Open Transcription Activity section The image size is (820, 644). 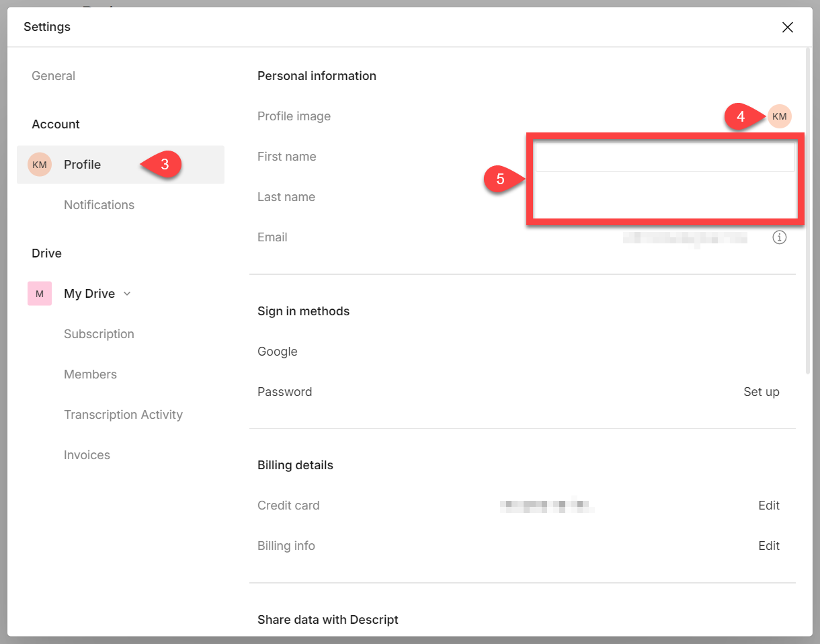[123, 415]
